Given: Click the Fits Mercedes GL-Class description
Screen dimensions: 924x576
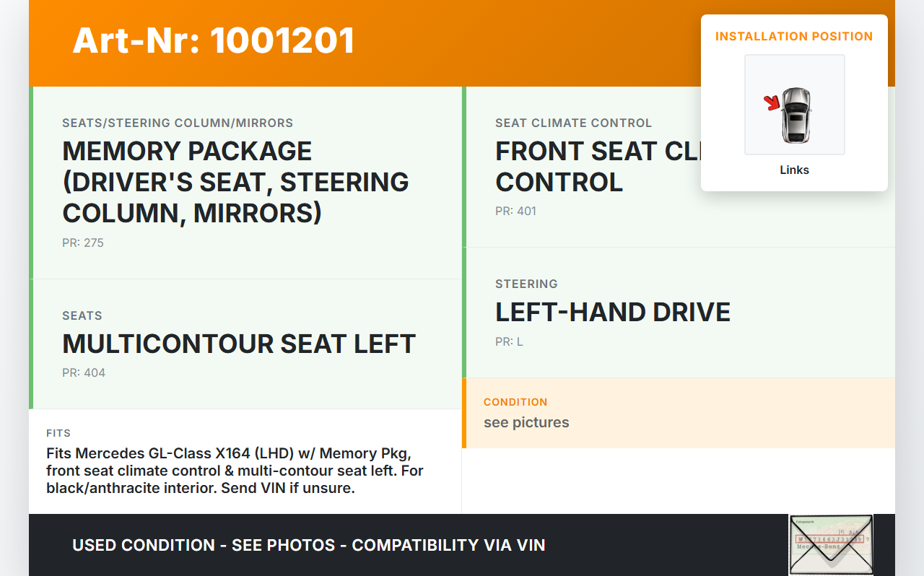Looking at the screenshot, I should [x=235, y=471].
